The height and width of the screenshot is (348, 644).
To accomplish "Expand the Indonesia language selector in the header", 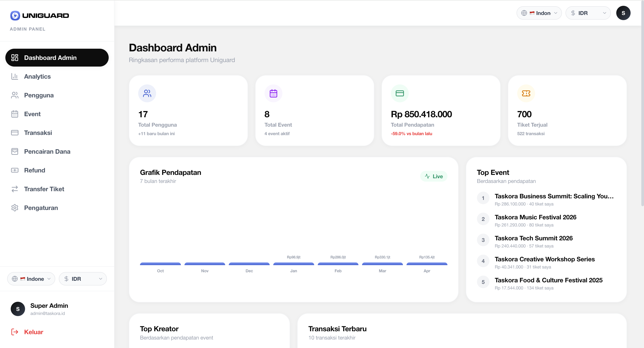I will (539, 13).
